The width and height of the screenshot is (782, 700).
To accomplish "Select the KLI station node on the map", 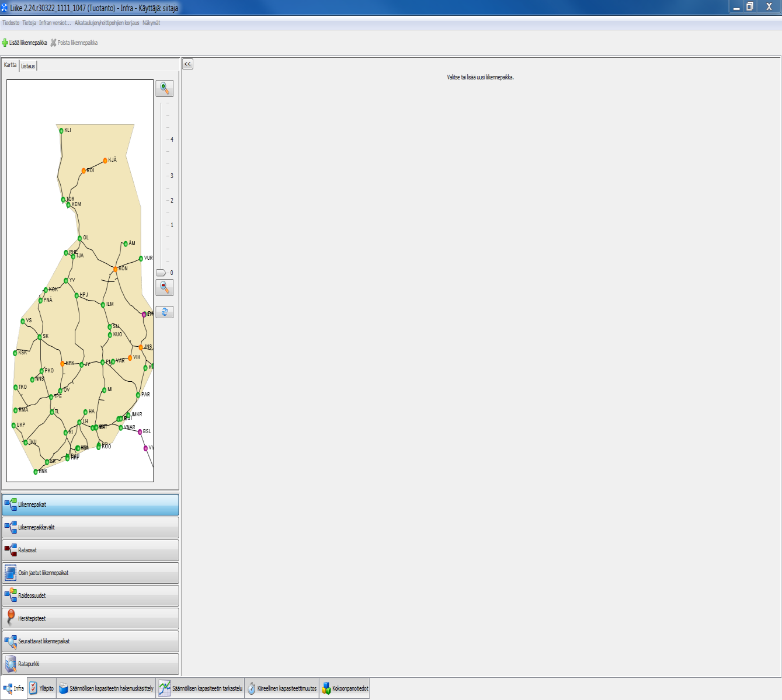I will point(61,131).
